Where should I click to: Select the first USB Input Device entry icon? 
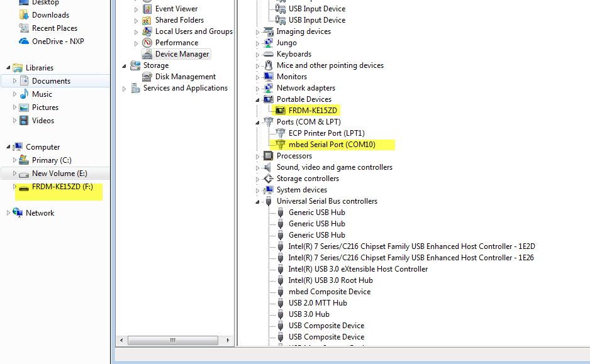pyautogui.click(x=281, y=9)
